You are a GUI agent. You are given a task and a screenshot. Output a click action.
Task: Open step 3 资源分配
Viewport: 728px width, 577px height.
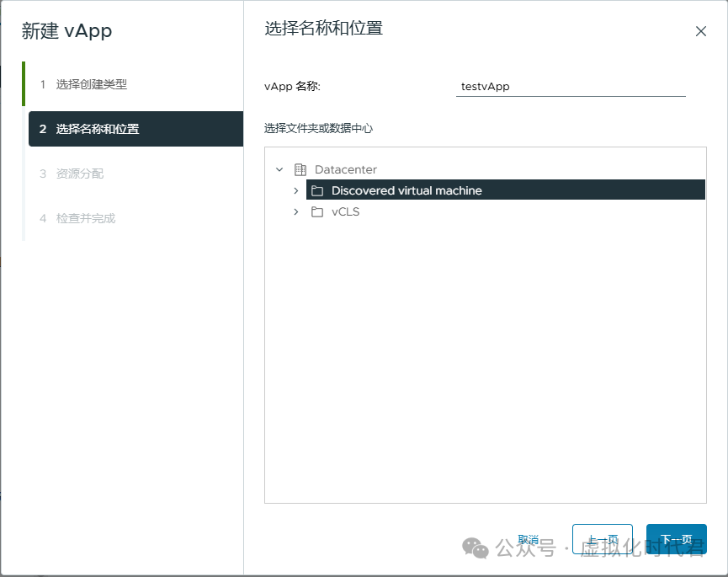72,174
